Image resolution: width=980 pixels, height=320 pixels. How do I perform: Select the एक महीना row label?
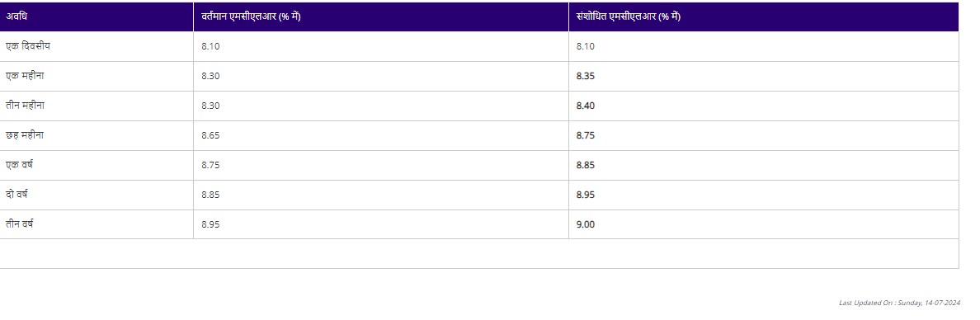click(25, 76)
